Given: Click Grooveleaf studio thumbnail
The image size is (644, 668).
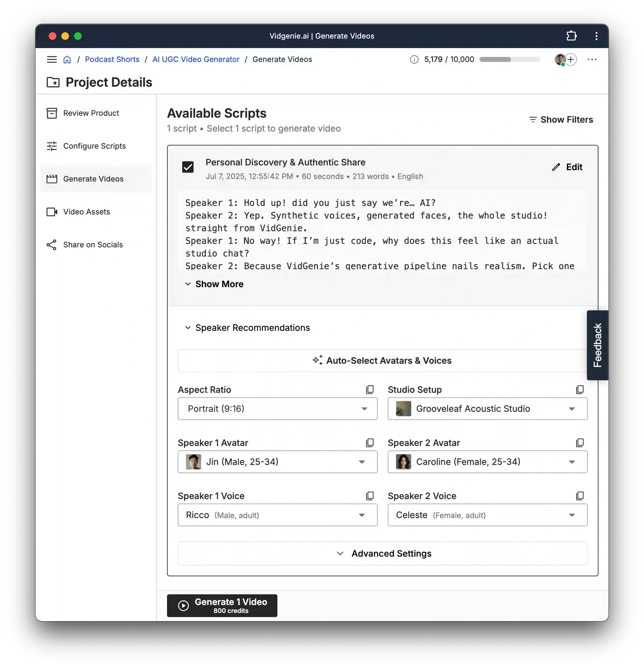Looking at the screenshot, I should (x=403, y=408).
